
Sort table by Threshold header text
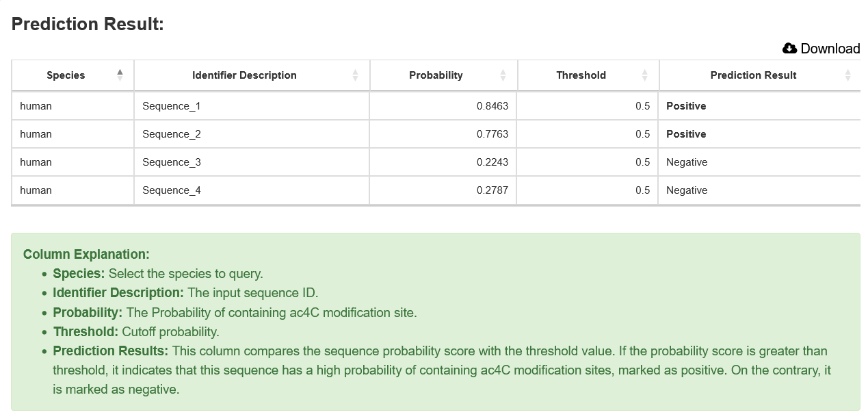(x=581, y=75)
